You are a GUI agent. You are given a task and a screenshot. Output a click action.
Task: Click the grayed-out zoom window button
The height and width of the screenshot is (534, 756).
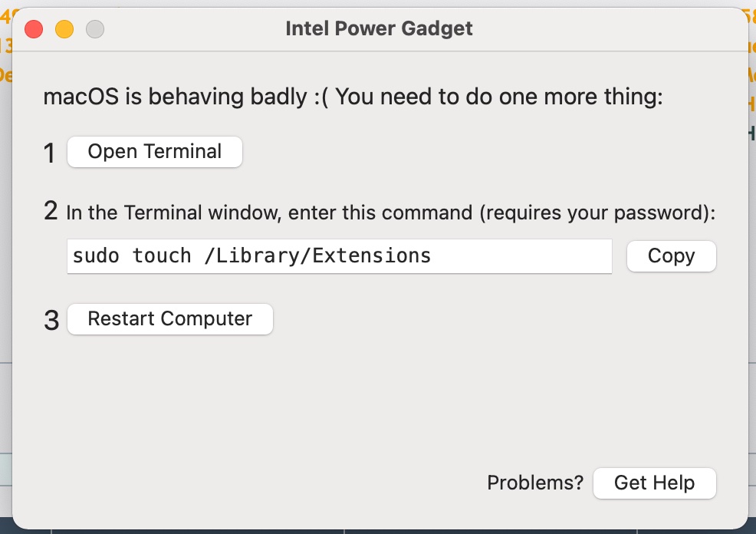tap(94, 30)
